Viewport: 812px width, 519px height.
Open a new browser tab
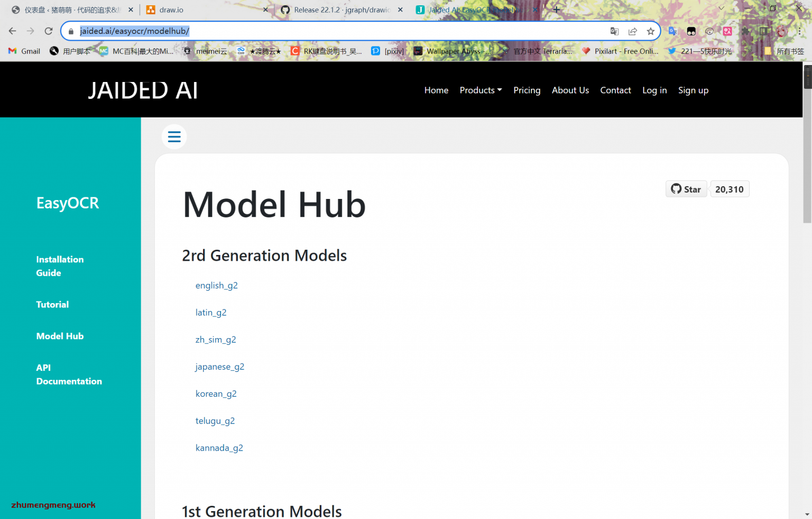(x=556, y=10)
